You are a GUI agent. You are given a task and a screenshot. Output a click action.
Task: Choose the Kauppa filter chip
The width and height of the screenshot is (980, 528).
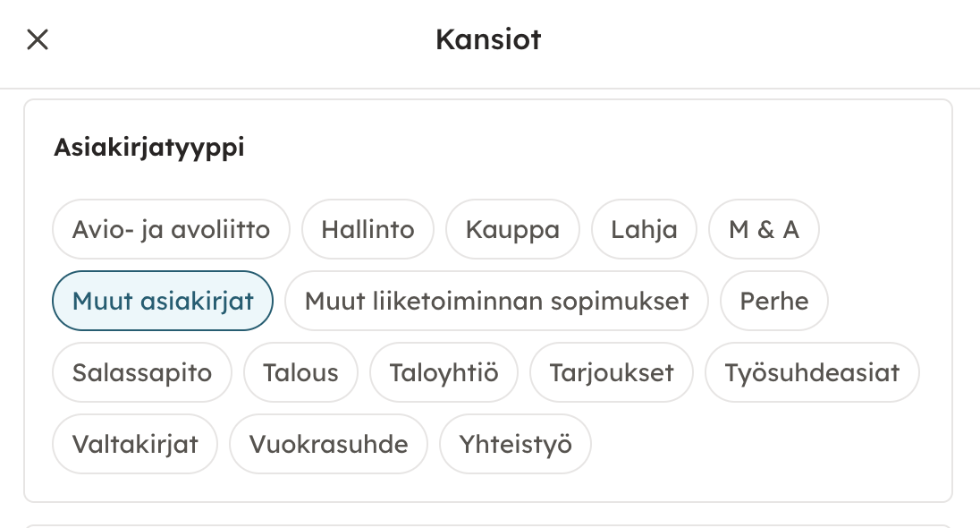click(512, 230)
